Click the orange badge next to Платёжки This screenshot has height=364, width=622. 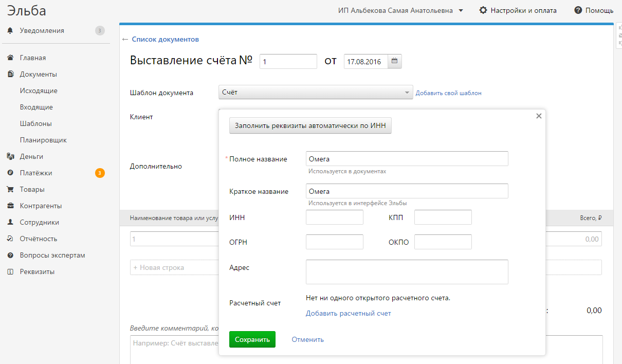100,173
